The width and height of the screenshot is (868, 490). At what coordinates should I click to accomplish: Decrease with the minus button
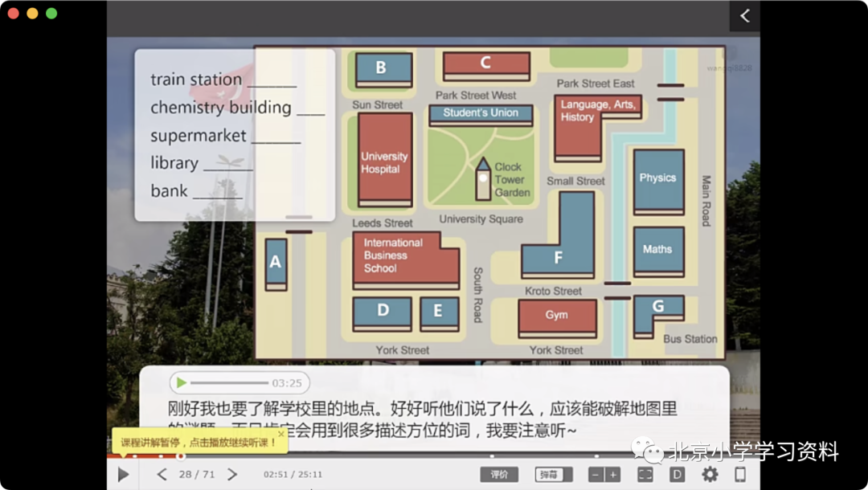(596, 475)
